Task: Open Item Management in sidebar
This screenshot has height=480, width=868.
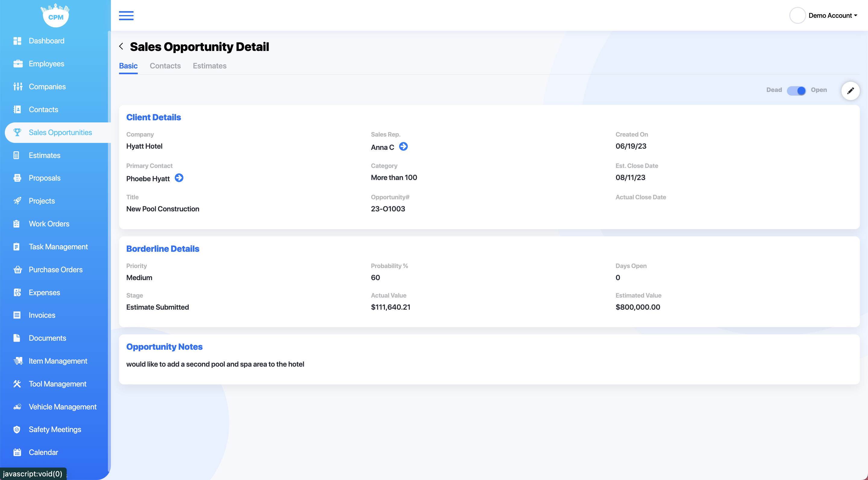Action: (58, 361)
